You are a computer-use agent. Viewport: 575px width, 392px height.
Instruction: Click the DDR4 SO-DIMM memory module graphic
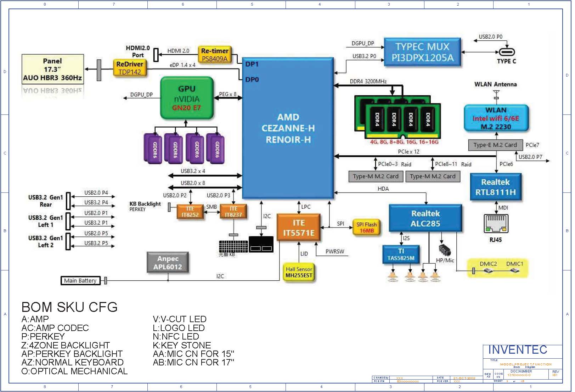point(398,117)
